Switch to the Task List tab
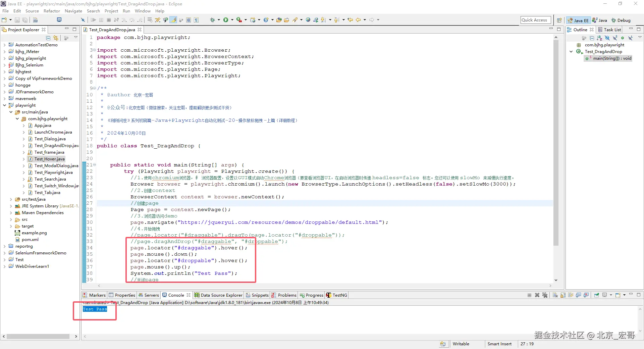The image size is (644, 349). [x=610, y=30]
